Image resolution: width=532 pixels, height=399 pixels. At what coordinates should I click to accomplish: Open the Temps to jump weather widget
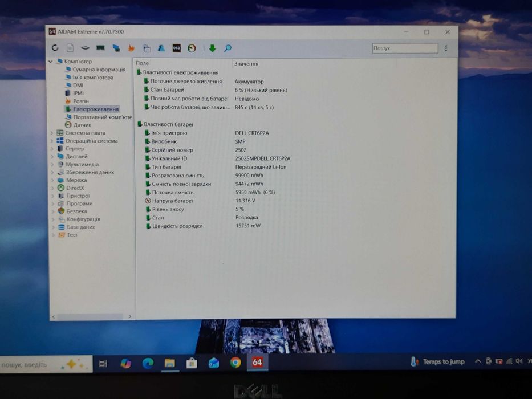click(437, 362)
